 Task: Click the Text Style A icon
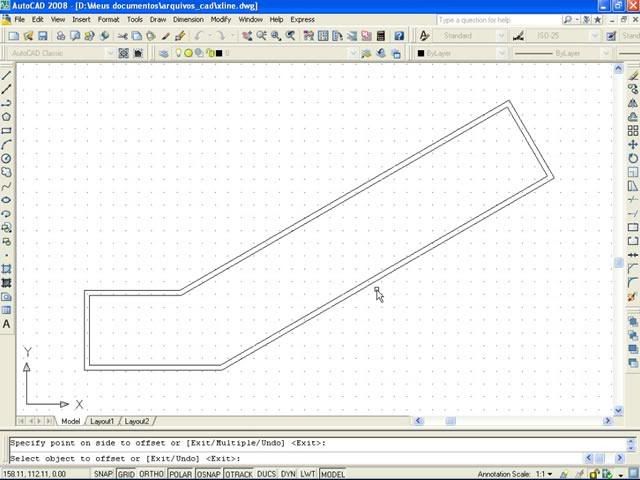tap(424, 36)
